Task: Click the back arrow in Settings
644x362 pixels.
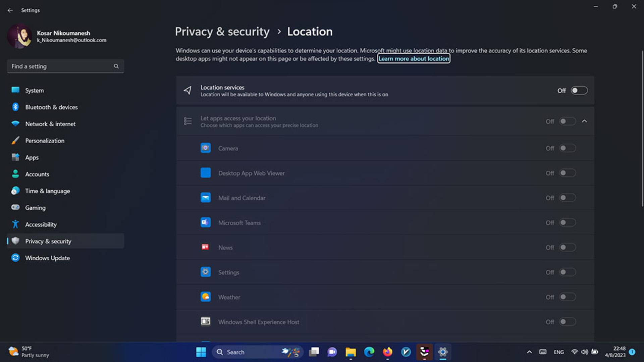Action: tap(10, 10)
